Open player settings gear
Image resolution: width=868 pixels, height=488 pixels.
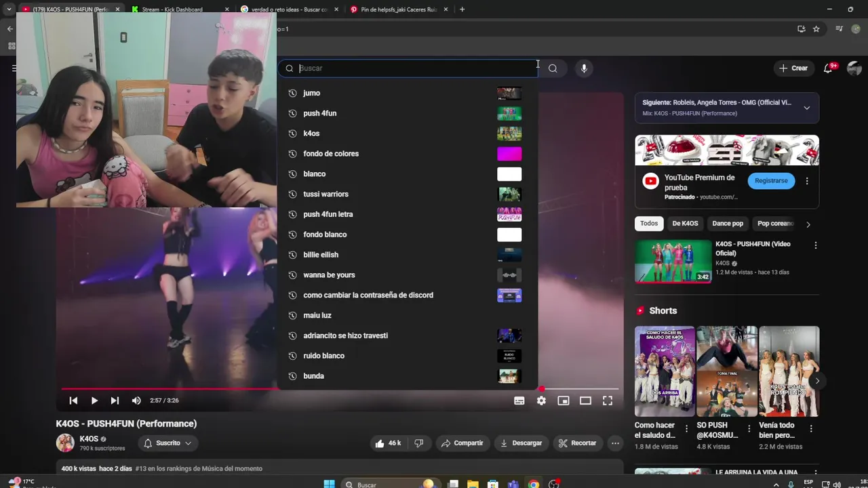click(x=541, y=401)
